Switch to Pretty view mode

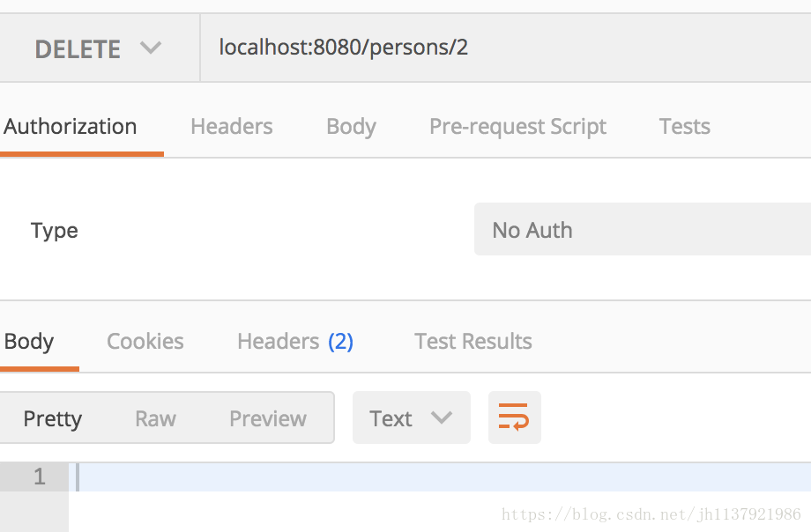[x=53, y=418]
